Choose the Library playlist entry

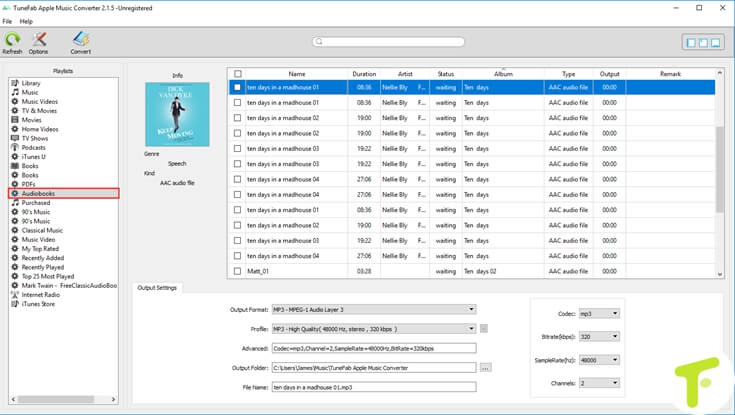(31, 83)
